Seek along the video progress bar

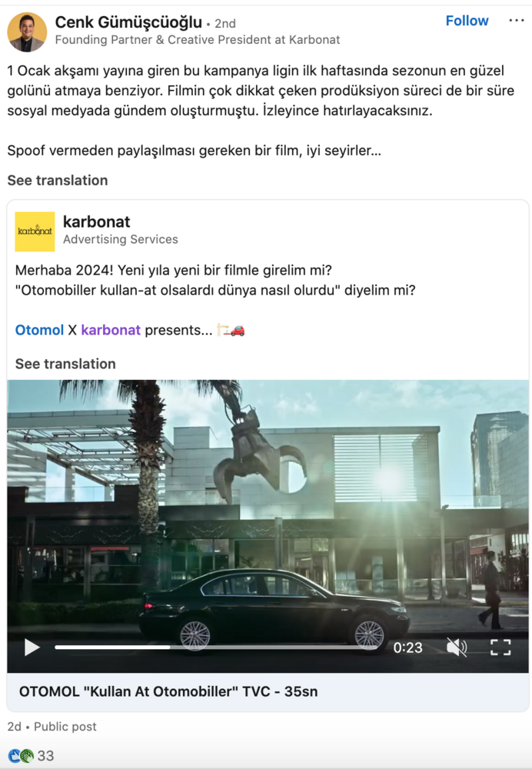[x=216, y=647]
